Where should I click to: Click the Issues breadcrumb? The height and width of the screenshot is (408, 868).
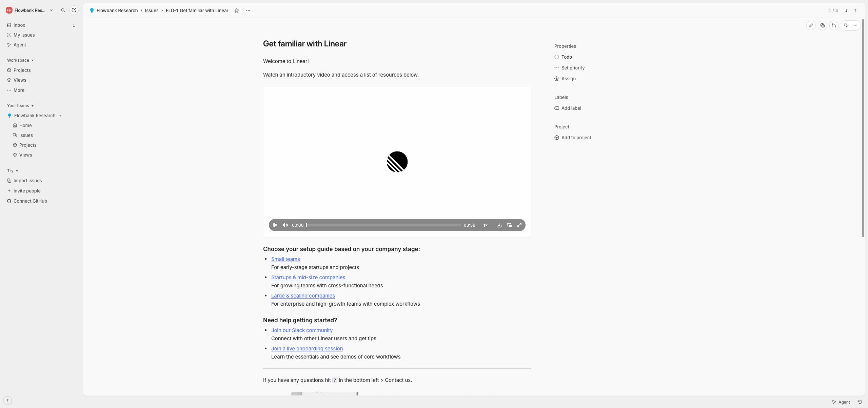click(x=152, y=11)
